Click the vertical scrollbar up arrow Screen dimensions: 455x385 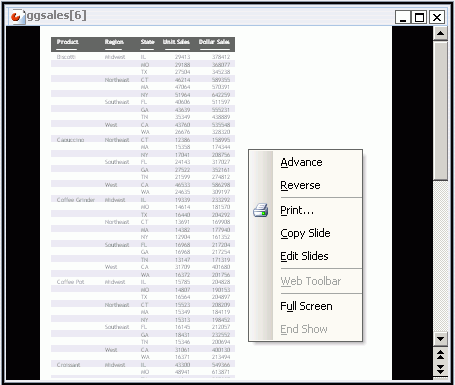click(440, 33)
